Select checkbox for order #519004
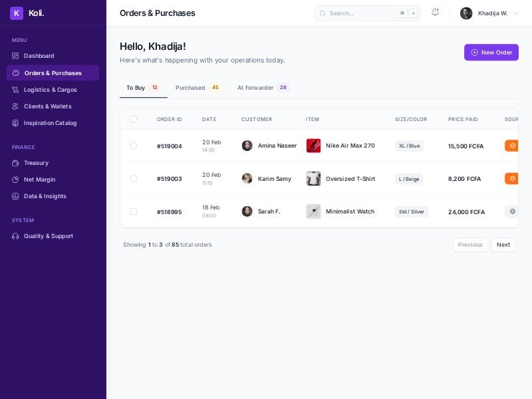The height and width of the screenshot is (399, 532). click(134, 146)
